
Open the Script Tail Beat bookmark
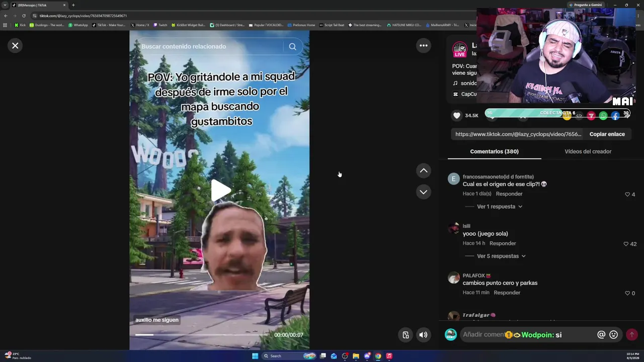pos(332,25)
